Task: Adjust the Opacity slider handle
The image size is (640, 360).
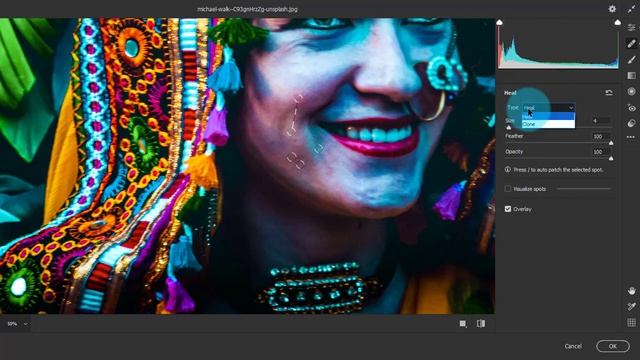Action: pyautogui.click(x=611, y=158)
